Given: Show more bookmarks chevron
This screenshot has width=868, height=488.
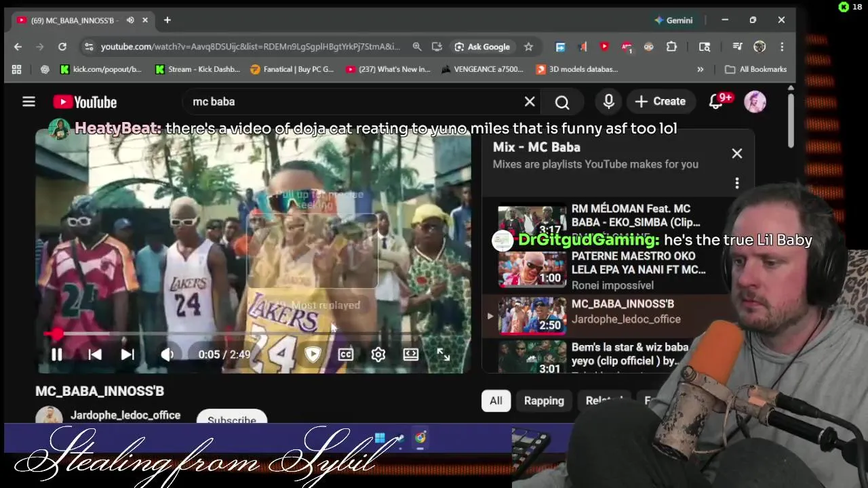Looking at the screenshot, I should 701,69.
